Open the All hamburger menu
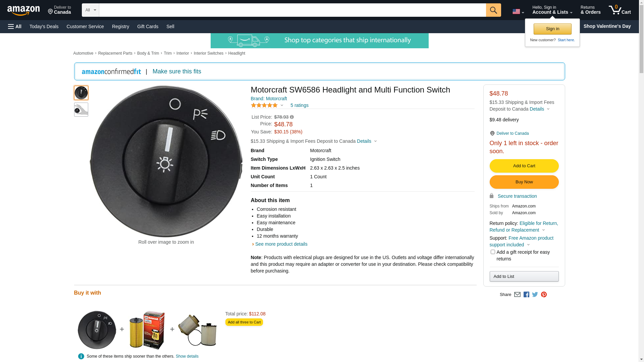Image resolution: width=644 pixels, height=362 pixels. [x=15, y=26]
